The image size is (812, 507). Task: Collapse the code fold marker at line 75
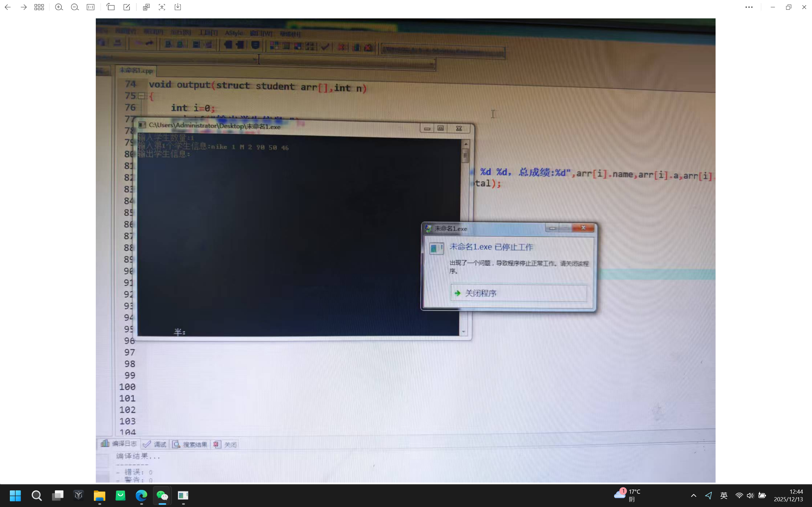pos(141,96)
